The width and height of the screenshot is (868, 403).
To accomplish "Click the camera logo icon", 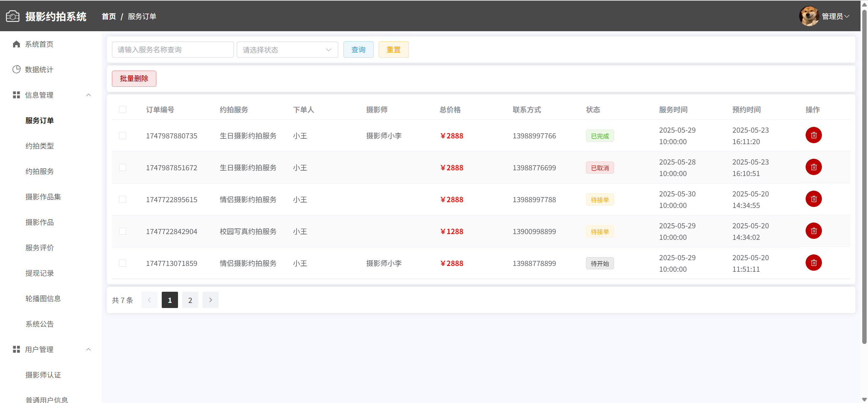I will [x=13, y=16].
